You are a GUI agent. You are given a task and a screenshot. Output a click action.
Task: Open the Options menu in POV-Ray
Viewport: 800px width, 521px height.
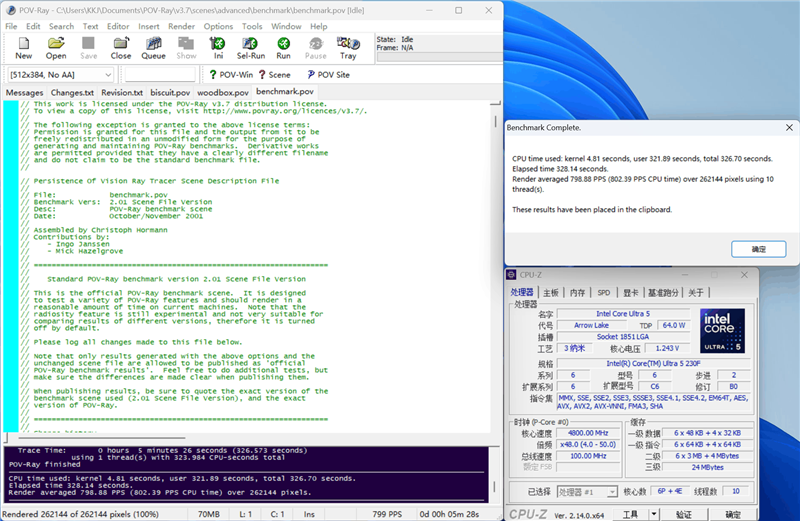click(x=218, y=26)
